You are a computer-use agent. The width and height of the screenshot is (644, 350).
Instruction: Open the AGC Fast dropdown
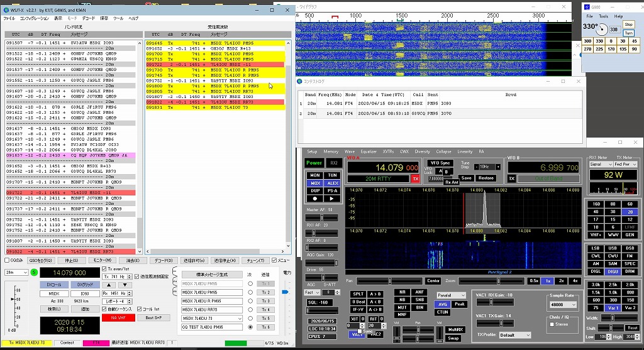(x=312, y=293)
